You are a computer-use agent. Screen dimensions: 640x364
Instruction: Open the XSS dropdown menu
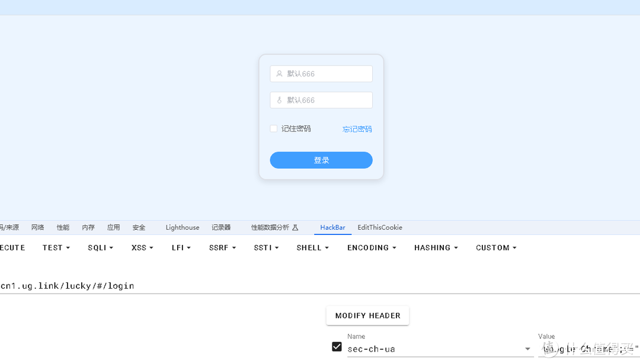coord(142,248)
